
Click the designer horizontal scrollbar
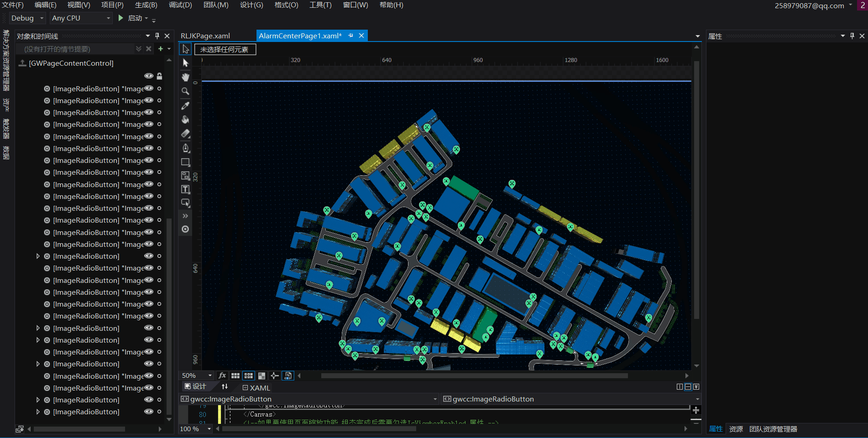click(x=474, y=375)
